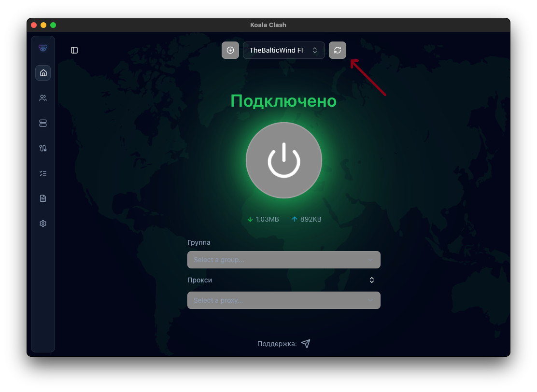Refresh the current profile subscription
Viewport: 537px width, 392px height.
338,50
